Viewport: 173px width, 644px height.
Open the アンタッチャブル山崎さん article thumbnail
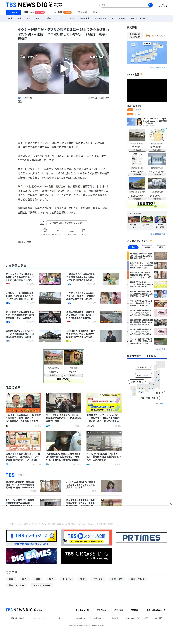coord(50,279)
